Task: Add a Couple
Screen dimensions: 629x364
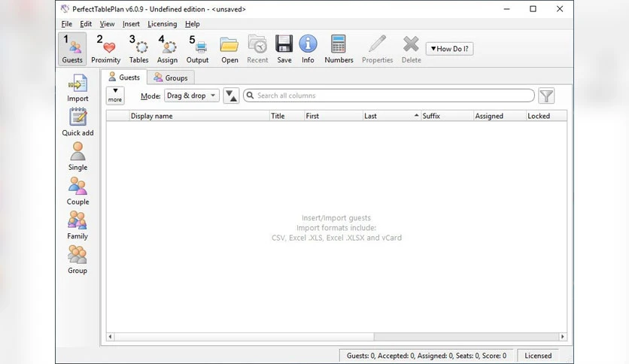Action: [77, 191]
